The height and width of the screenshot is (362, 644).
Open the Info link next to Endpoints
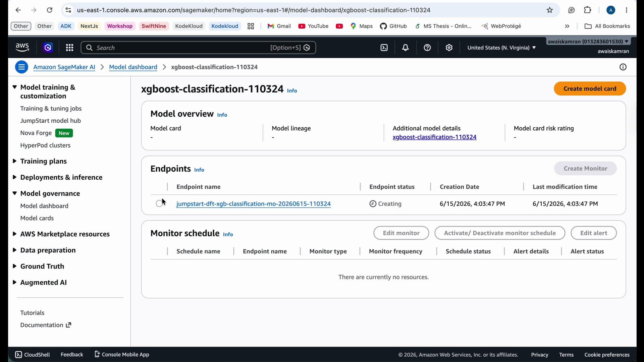pos(199,170)
